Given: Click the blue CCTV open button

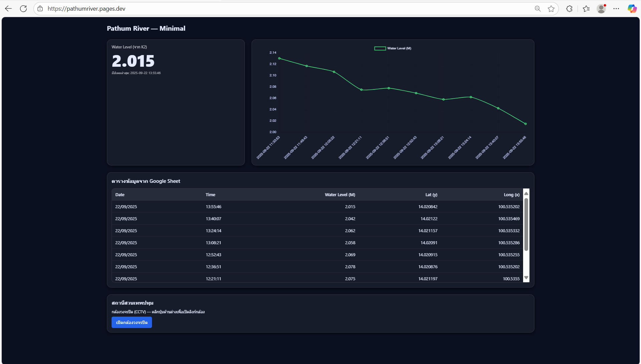Looking at the screenshot, I should point(132,322).
